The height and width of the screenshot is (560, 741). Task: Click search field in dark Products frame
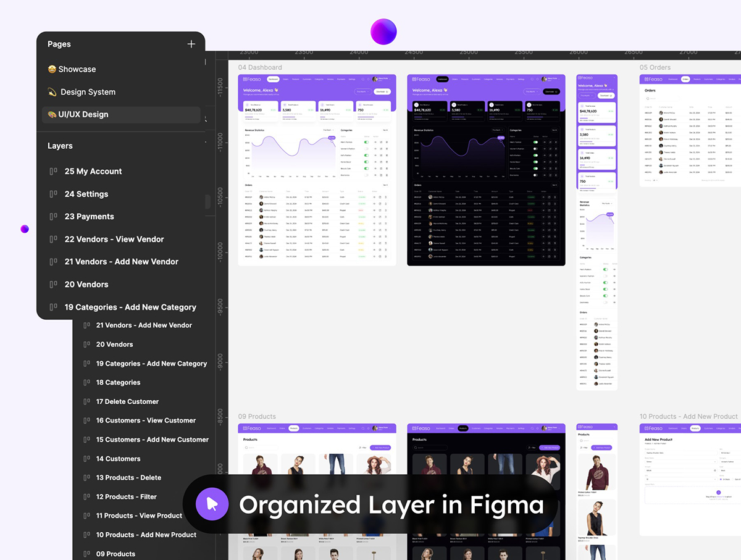pyautogui.click(x=429, y=447)
